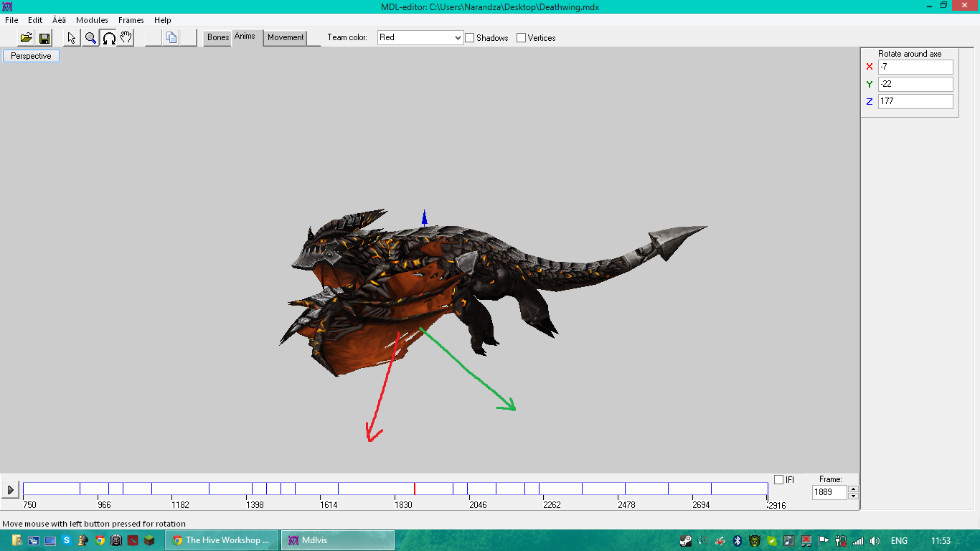Switch to the Movement tab
This screenshot has width=980, height=551.
(x=286, y=38)
